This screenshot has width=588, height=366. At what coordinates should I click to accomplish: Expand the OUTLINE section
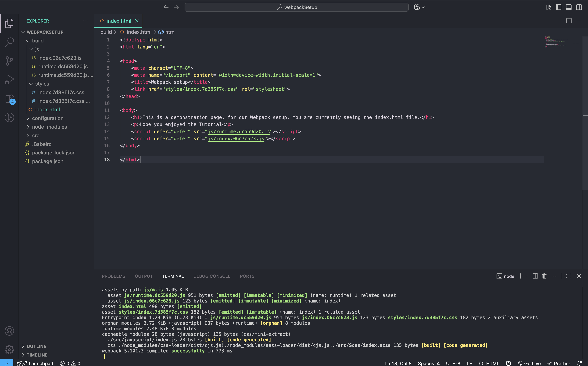point(34,346)
